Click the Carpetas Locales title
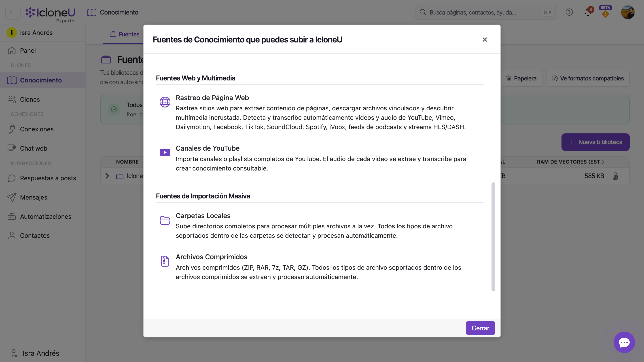The width and height of the screenshot is (644, 362). [203, 216]
